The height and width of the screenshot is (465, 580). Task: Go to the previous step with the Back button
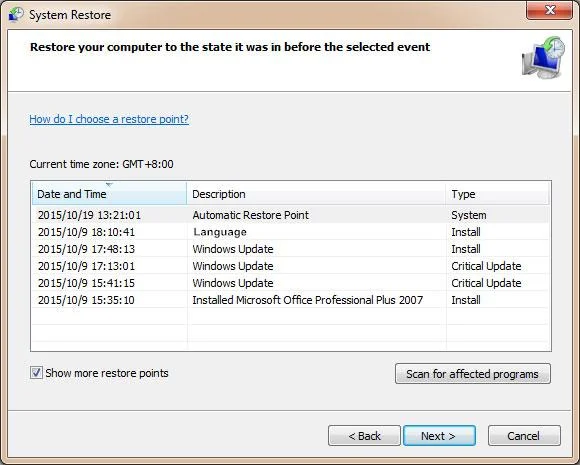point(364,436)
